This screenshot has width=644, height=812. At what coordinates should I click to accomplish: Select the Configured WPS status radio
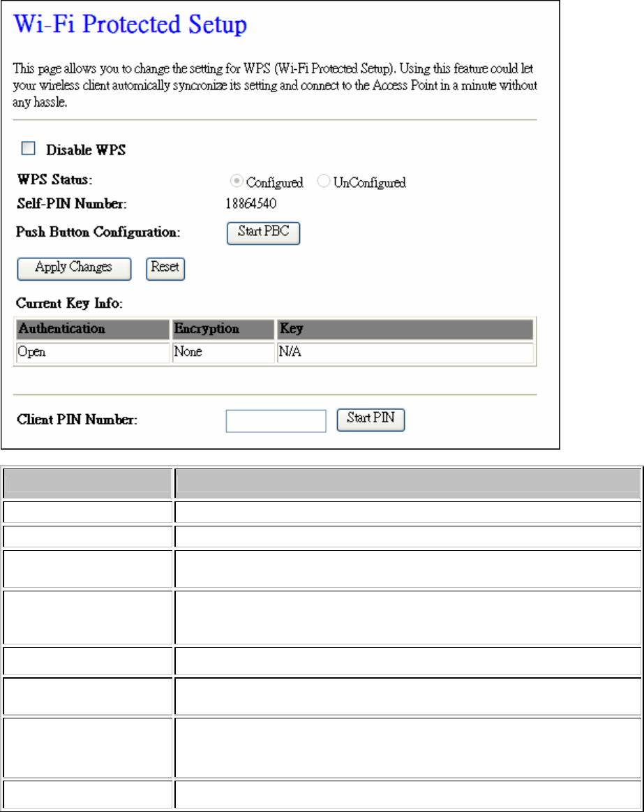click(237, 181)
